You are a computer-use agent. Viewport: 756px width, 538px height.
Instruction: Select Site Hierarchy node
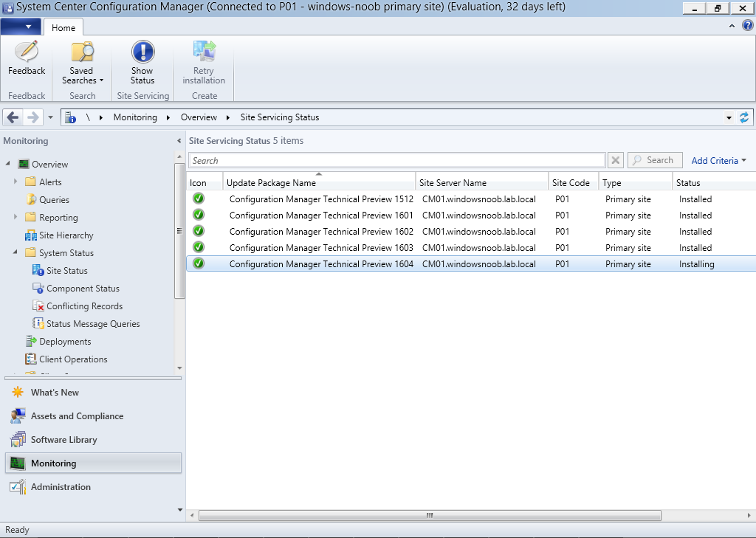66,235
